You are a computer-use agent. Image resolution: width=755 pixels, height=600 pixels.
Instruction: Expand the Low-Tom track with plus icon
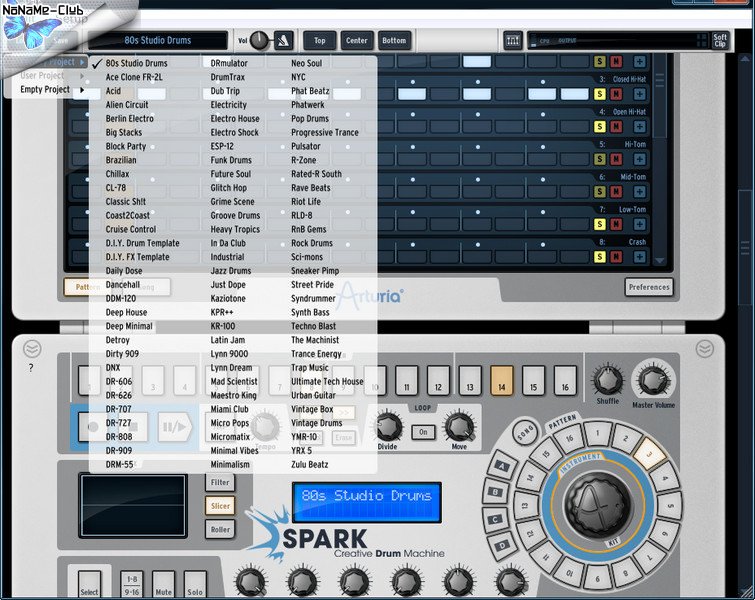(x=639, y=225)
